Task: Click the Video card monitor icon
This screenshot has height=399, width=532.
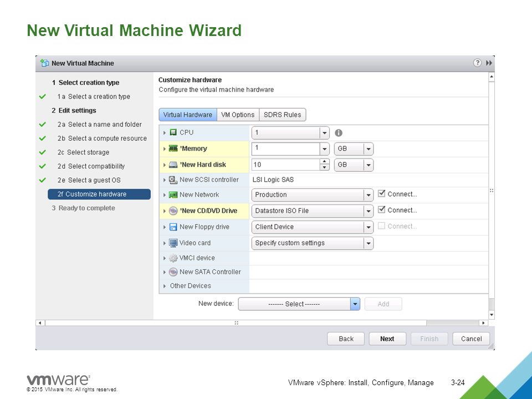Action: coord(173,243)
